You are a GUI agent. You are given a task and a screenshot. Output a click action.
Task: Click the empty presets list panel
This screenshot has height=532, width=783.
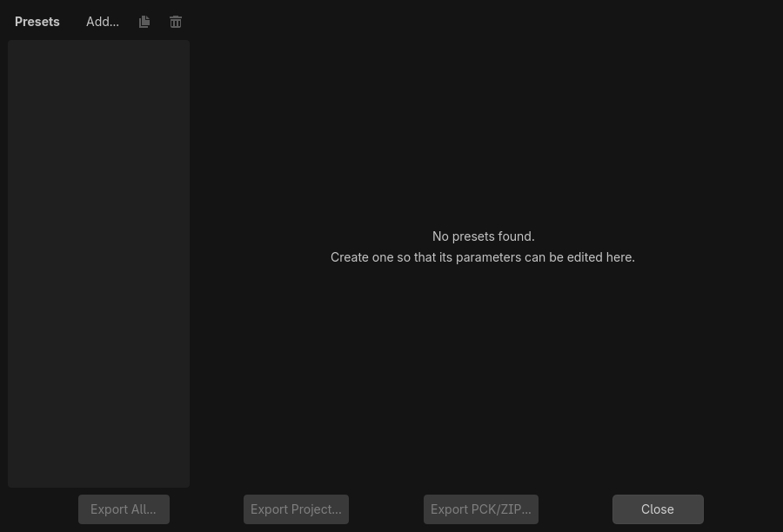98,261
